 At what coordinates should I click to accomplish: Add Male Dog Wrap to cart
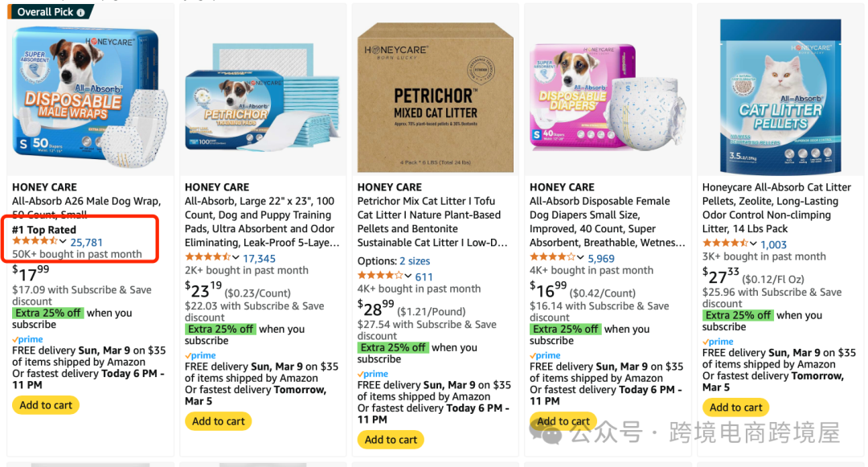point(46,405)
